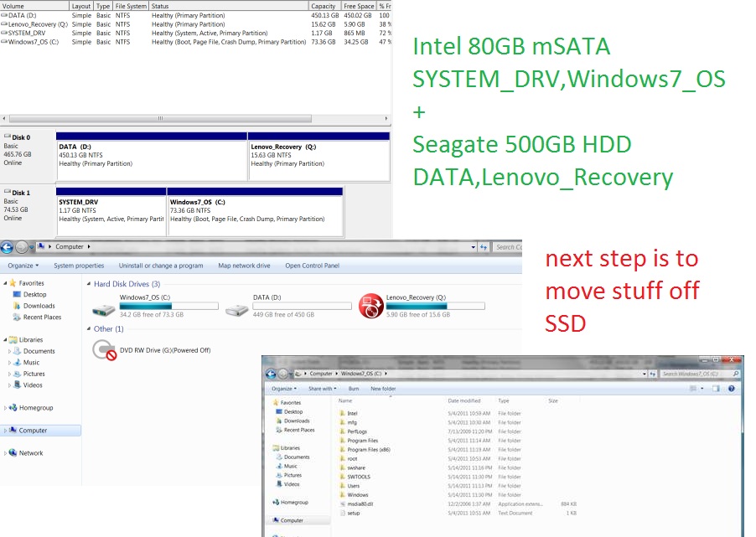Select the DVD RW Drive (G:) icon
Image resolution: width=756 pixels, height=537 pixels.
coord(104,350)
